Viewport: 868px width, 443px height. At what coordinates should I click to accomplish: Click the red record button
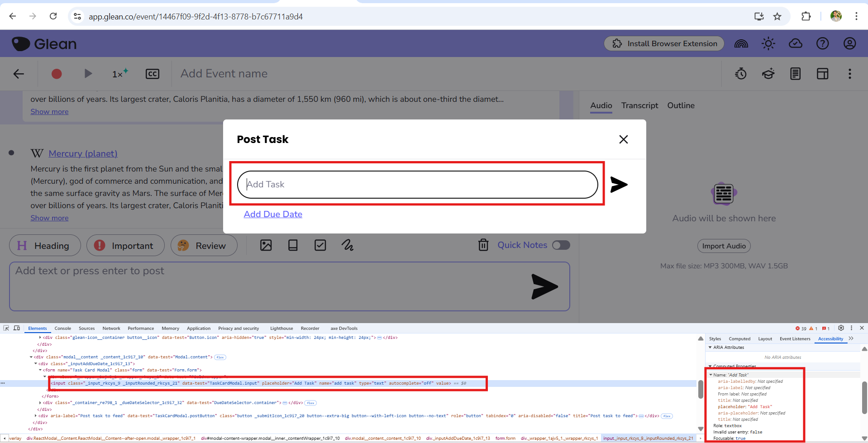tap(57, 74)
